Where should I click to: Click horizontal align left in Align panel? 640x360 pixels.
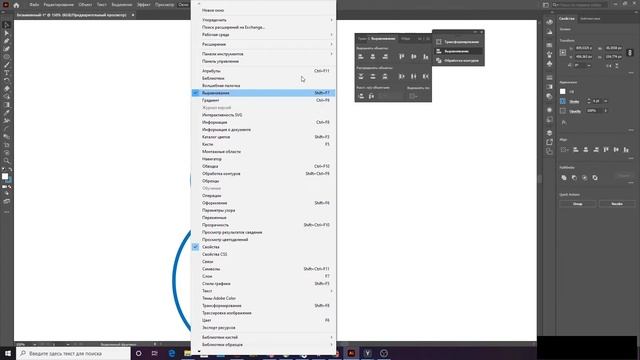pyautogui.click(x=361, y=57)
